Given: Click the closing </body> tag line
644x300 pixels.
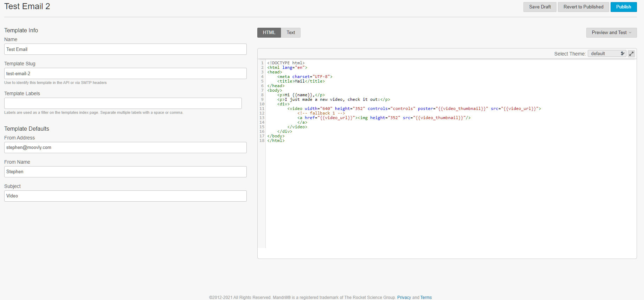Looking at the screenshot, I should 276,136.
